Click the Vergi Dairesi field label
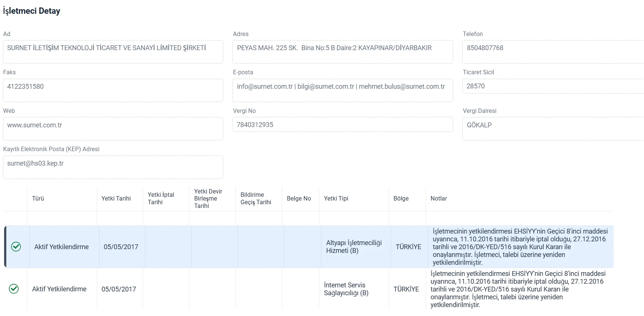 click(x=479, y=111)
